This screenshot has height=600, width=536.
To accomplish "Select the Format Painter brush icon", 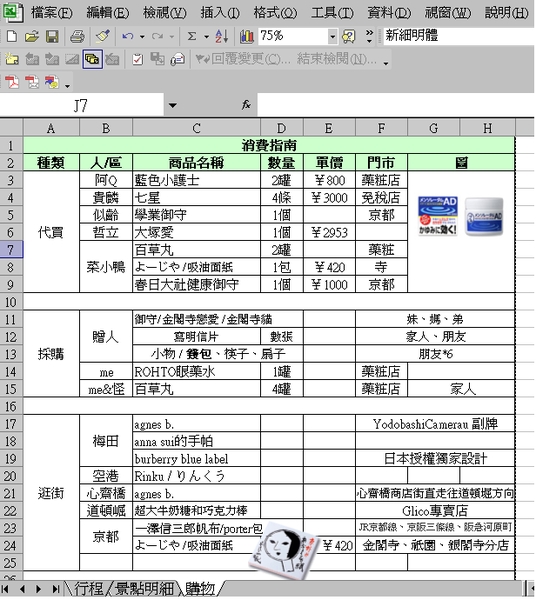I will tap(102, 37).
